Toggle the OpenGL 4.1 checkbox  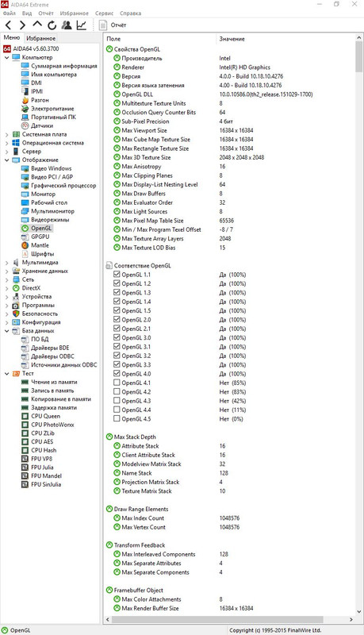(x=117, y=383)
